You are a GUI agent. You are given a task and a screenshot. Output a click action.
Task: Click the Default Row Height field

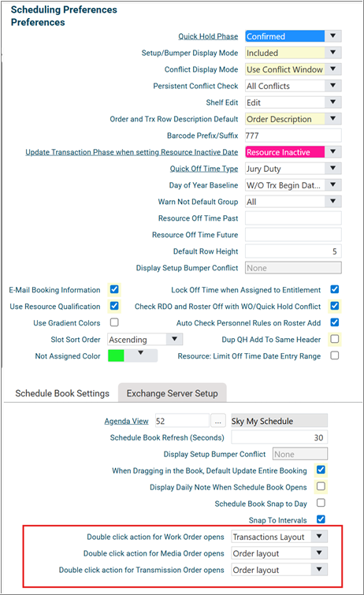293,251
